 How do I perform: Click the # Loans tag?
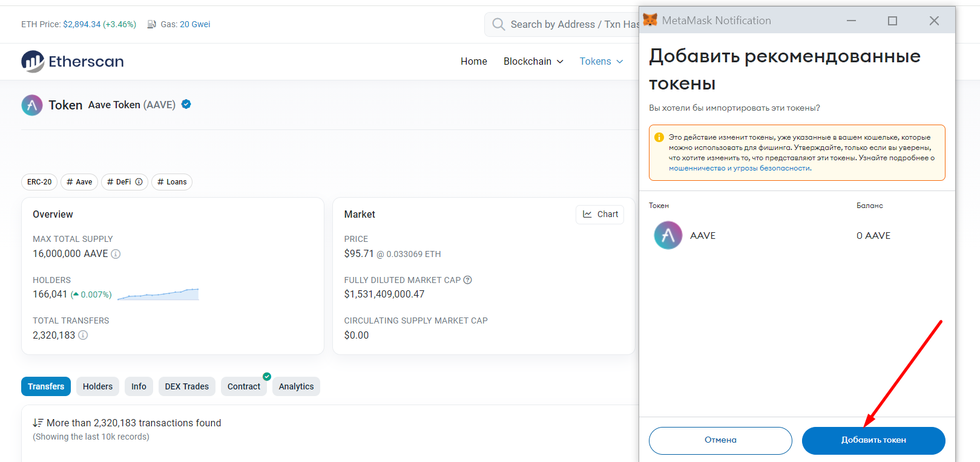[x=172, y=182]
